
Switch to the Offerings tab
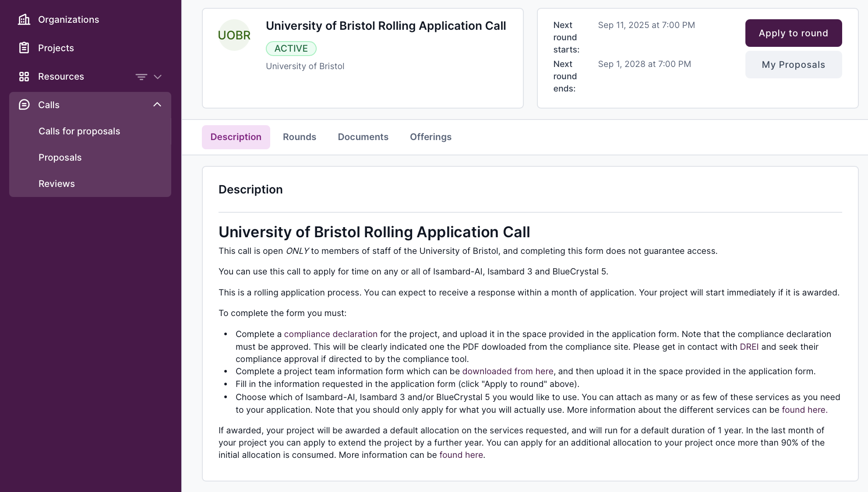[x=430, y=137]
